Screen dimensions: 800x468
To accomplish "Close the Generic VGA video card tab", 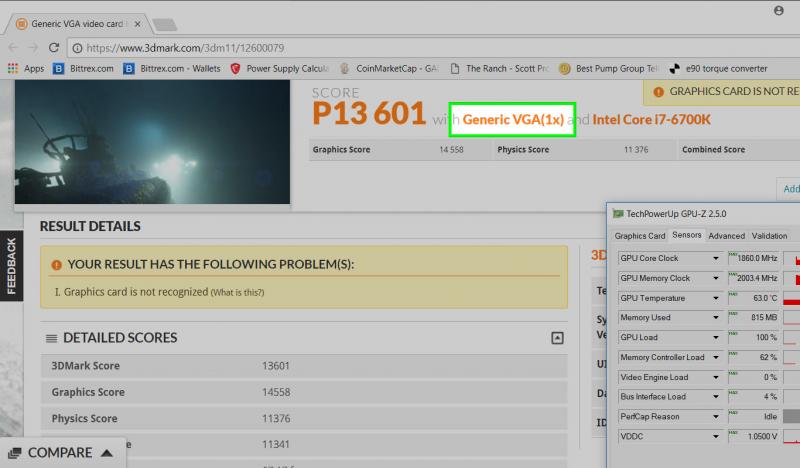I will tap(137, 24).
